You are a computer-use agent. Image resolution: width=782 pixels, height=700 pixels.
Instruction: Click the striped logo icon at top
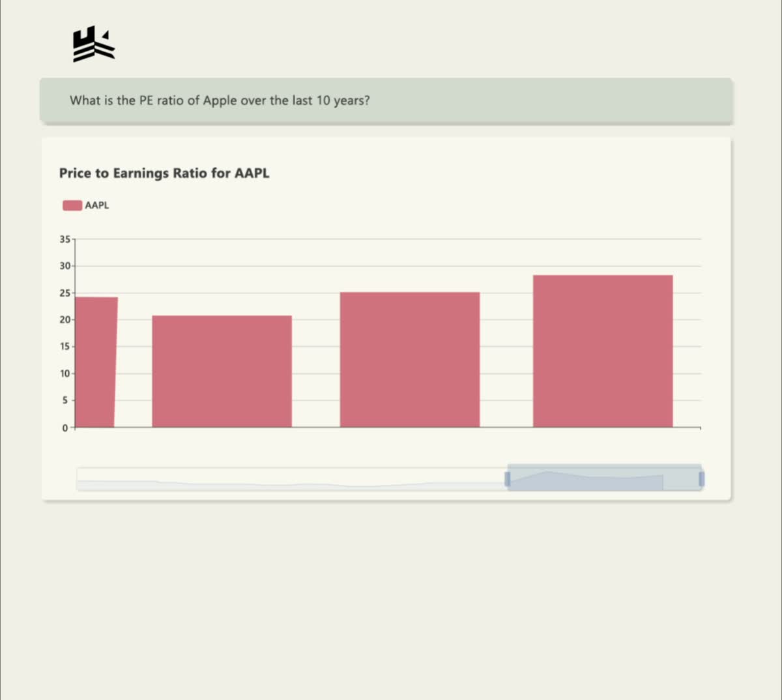[94, 44]
